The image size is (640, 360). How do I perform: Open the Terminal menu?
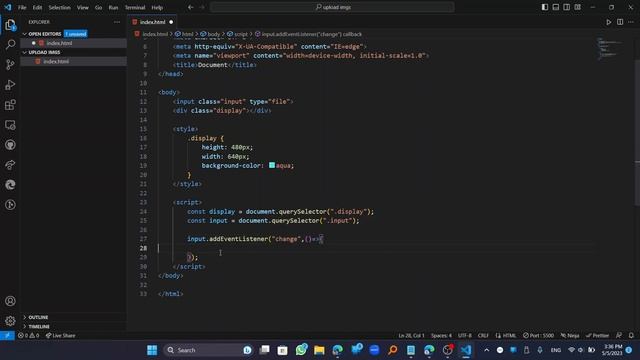point(135,7)
